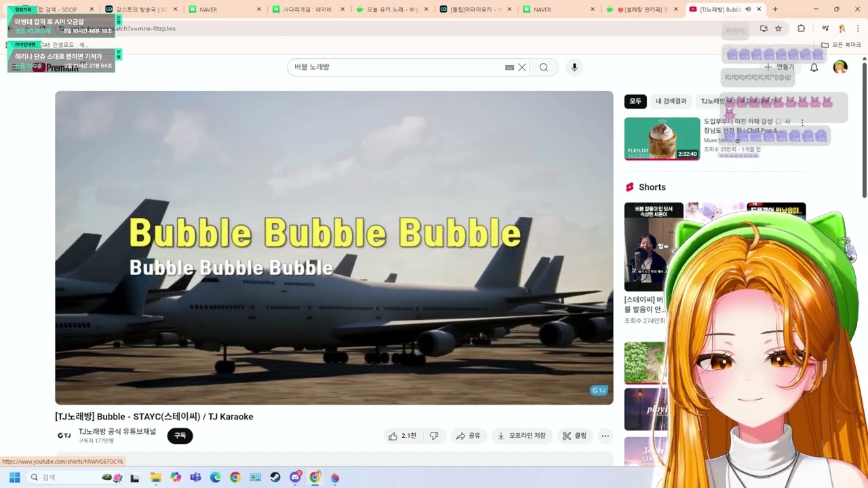Create a clip with 클립 button
868x488 pixels.
coord(574,436)
